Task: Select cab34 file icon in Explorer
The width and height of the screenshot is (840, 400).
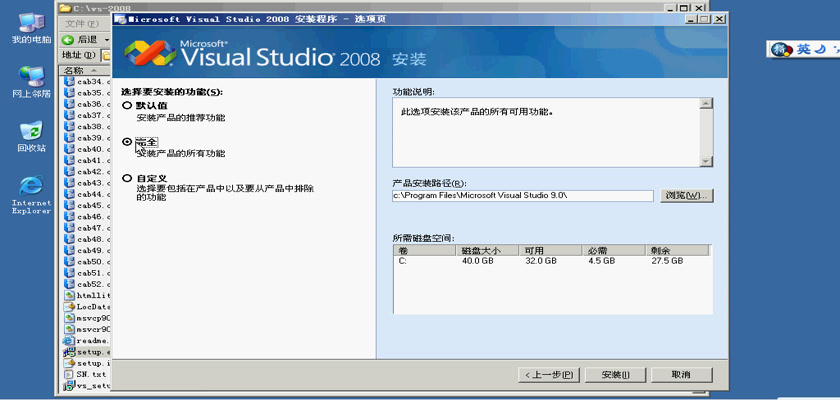Action: [69, 81]
